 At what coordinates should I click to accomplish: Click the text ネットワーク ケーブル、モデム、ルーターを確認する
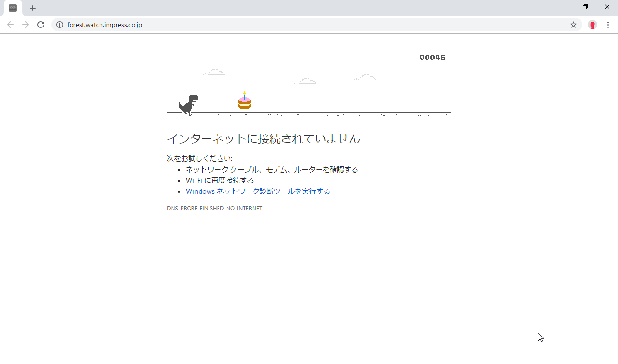tap(272, 170)
